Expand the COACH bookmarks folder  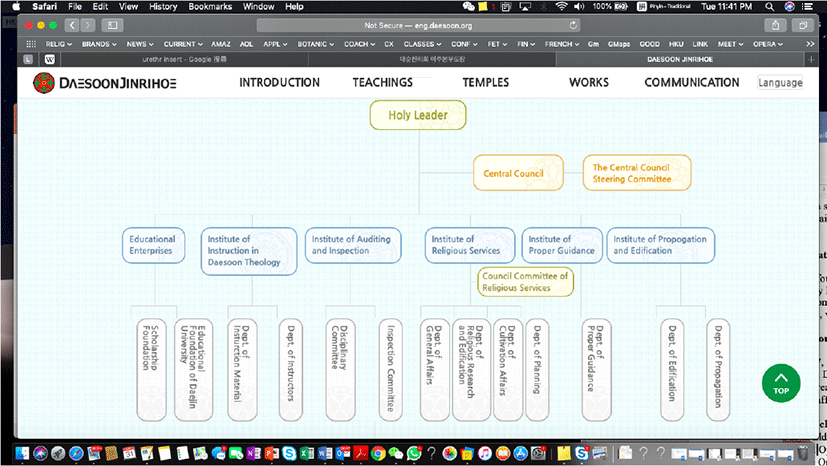[359, 44]
